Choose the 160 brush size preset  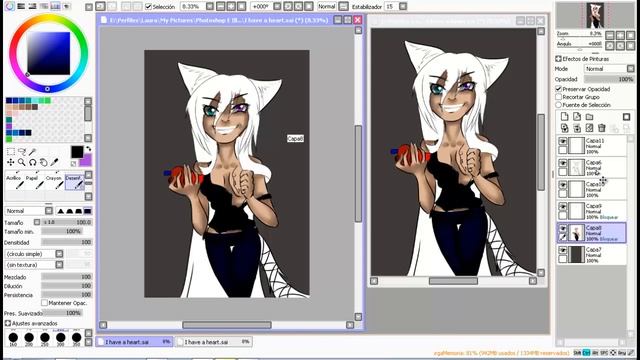[x=13, y=338]
